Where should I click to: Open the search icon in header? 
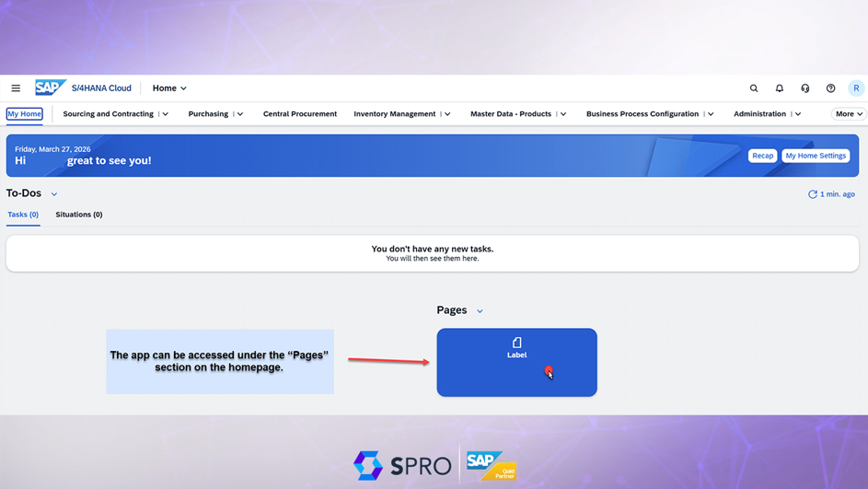pyautogui.click(x=754, y=88)
